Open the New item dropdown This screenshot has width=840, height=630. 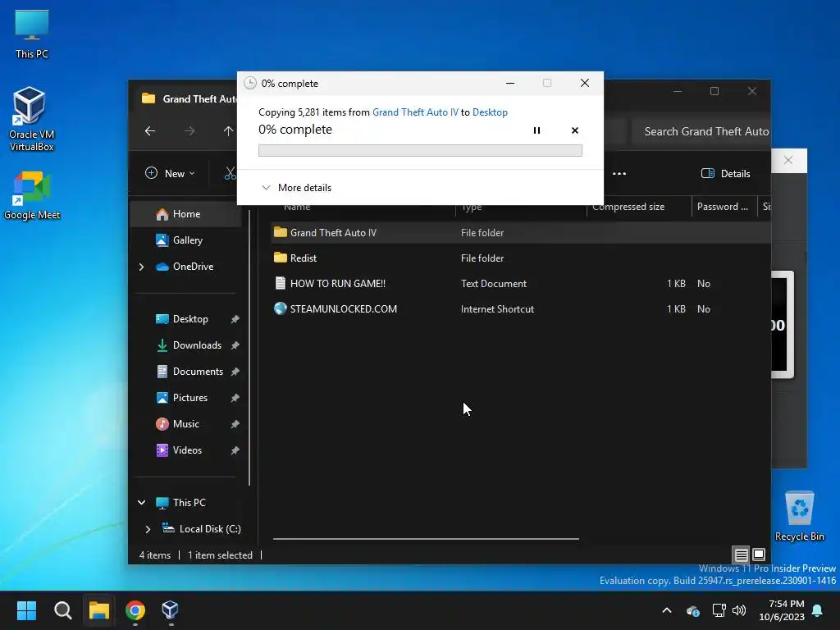(171, 173)
